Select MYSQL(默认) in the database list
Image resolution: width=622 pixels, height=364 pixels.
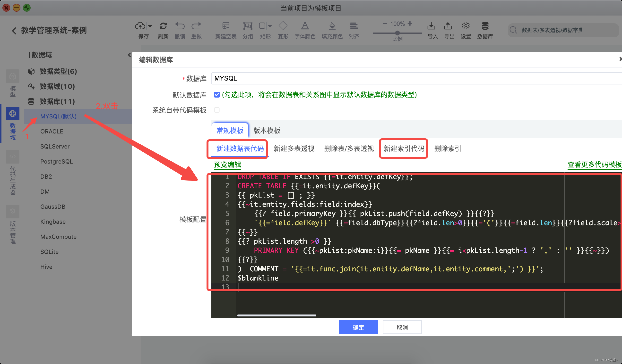[59, 116]
